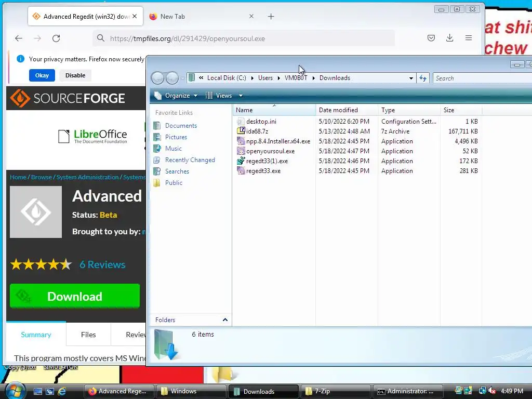Open a new Firefox tab with plus
532x399 pixels.
pos(271,16)
